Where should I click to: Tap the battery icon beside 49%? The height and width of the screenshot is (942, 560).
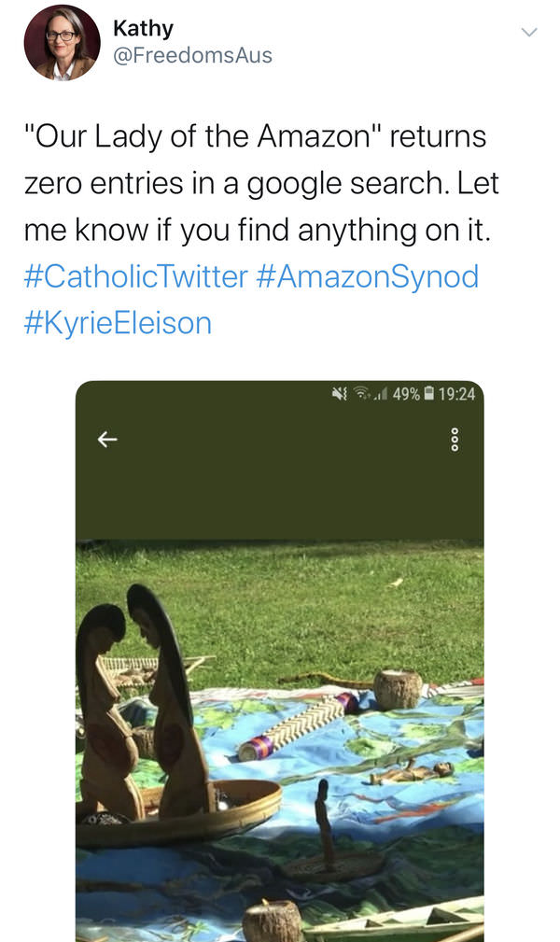[x=429, y=394]
